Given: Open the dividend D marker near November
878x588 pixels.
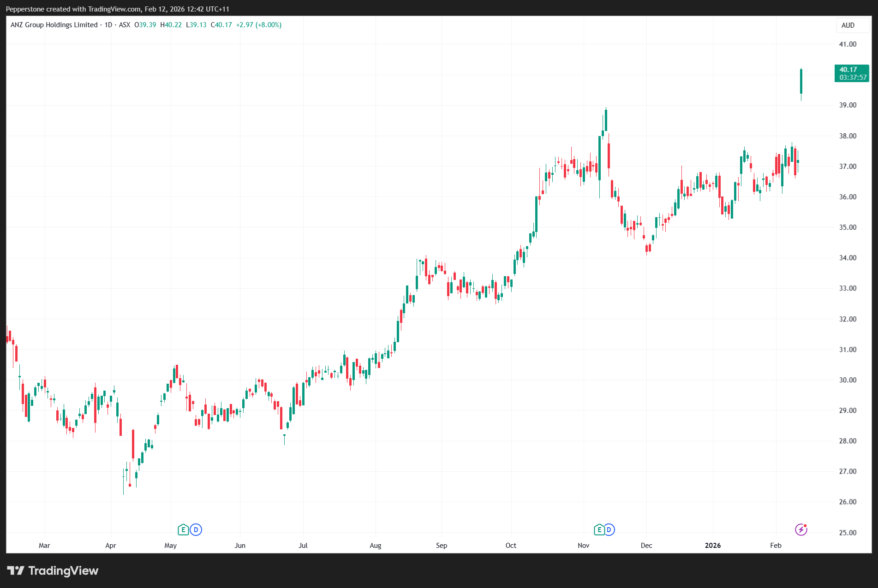Looking at the screenshot, I should tap(609, 529).
